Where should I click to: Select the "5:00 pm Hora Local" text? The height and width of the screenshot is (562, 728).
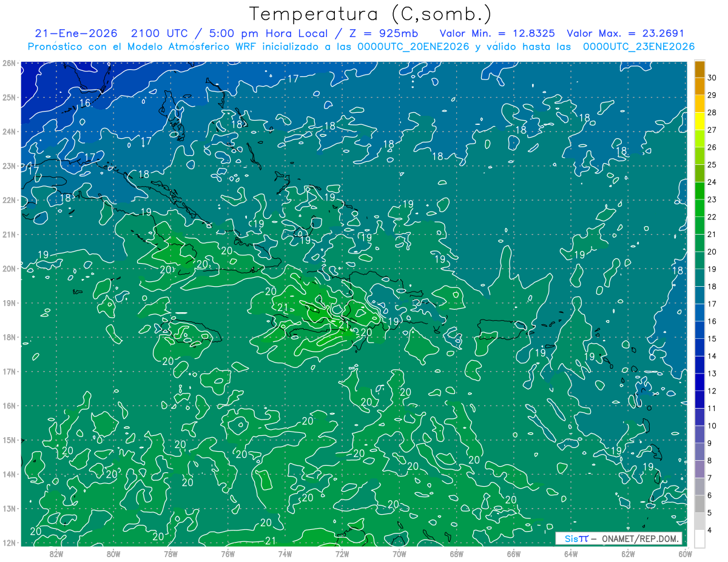click(x=267, y=33)
